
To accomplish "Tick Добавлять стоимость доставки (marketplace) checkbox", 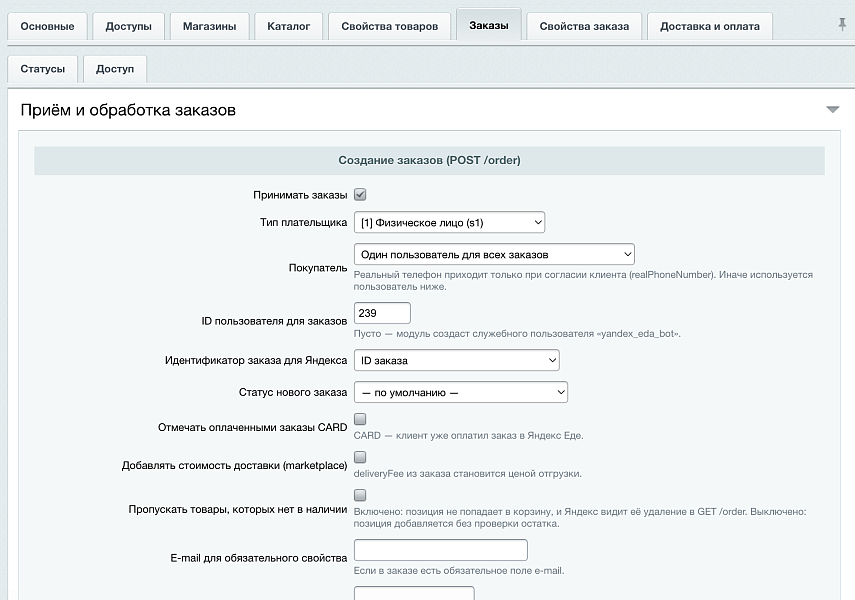I will click(360, 457).
